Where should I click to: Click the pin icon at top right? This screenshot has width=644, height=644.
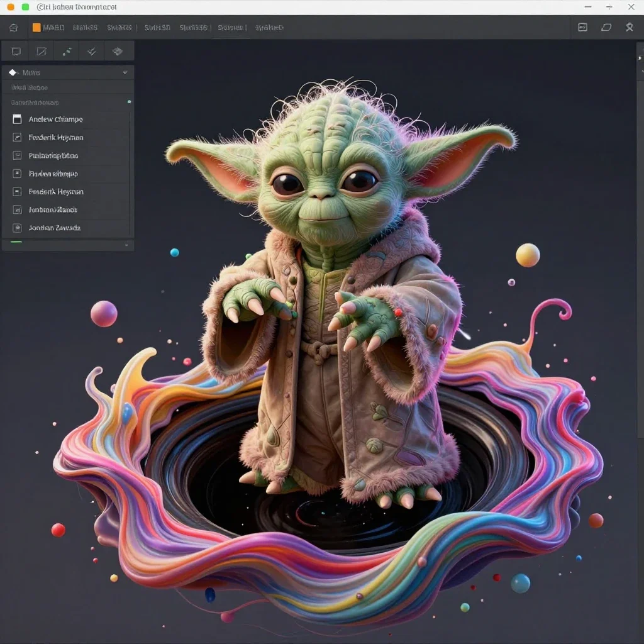click(x=629, y=28)
